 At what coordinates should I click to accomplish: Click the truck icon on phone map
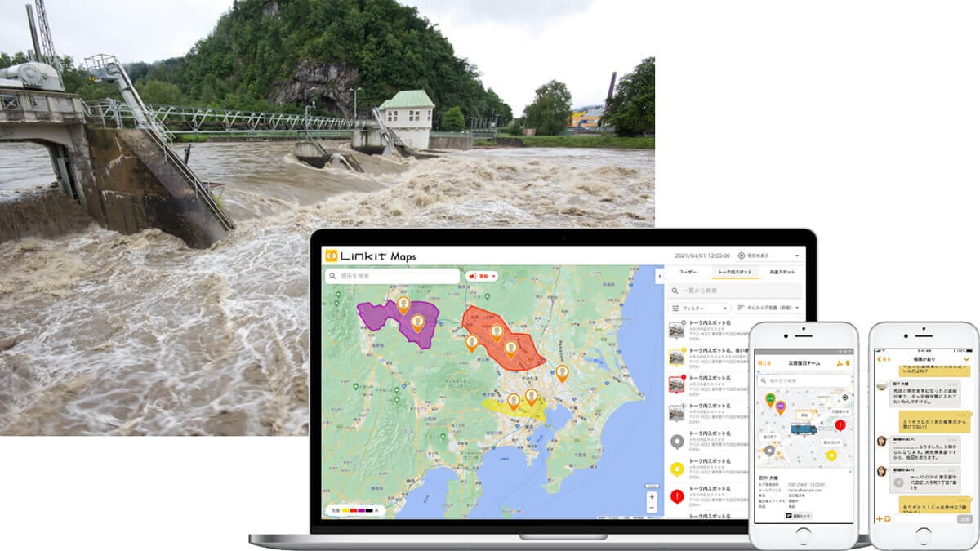pyautogui.click(x=803, y=429)
